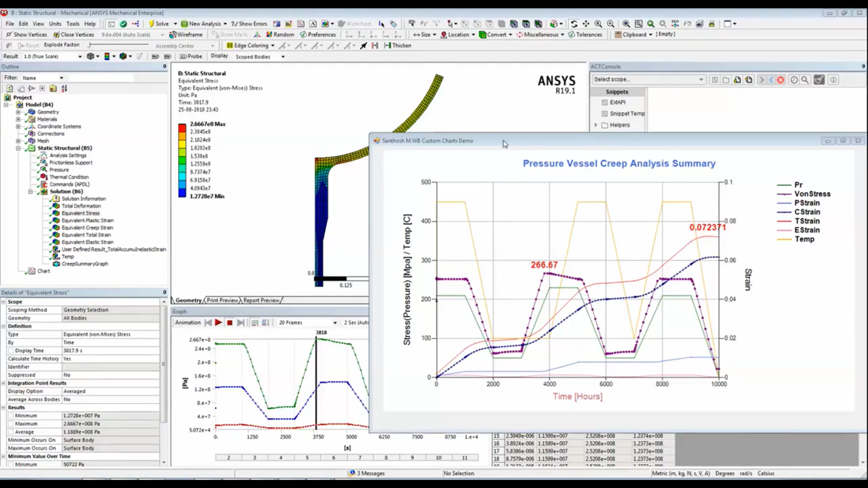The image size is (868, 488).
Task: Click the ACTConsole info icon
Action: click(833, 80)
